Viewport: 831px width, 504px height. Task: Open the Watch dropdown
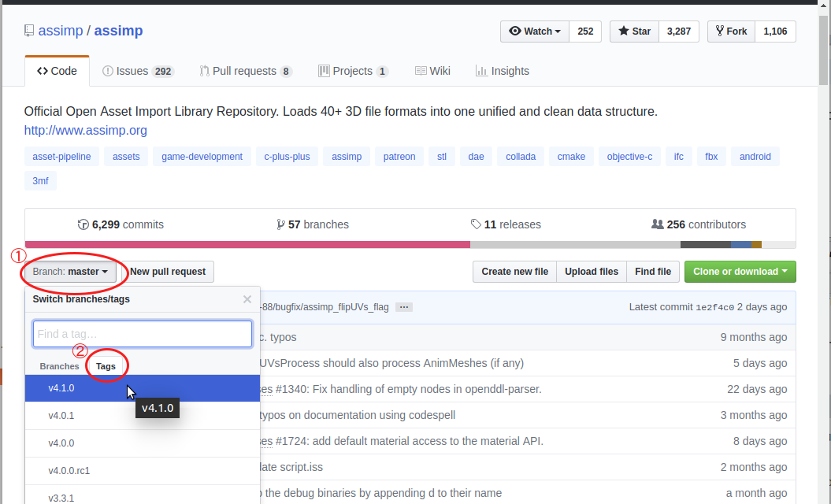[535, 31]
